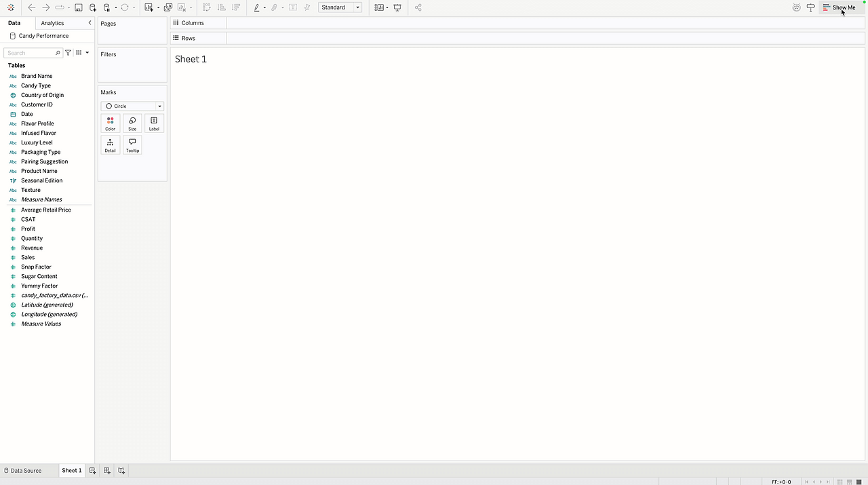Open the Data pane view options dropdown arrow
868x485 pixels.
[87, 52]
